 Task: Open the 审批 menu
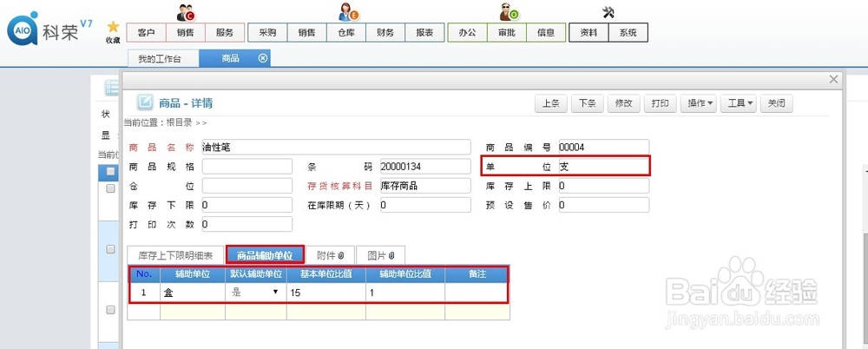pyautogui.click(x=507, y=33)
